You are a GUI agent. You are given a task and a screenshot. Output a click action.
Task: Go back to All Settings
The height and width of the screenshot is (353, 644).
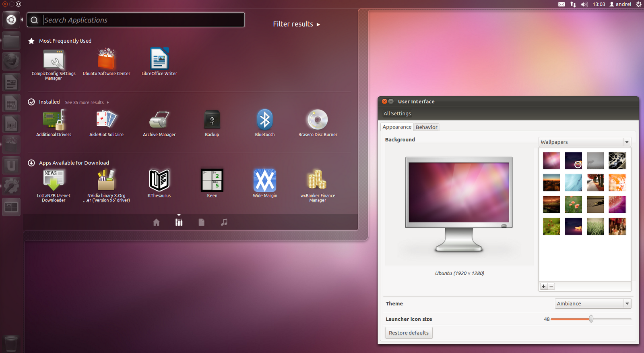397,114
